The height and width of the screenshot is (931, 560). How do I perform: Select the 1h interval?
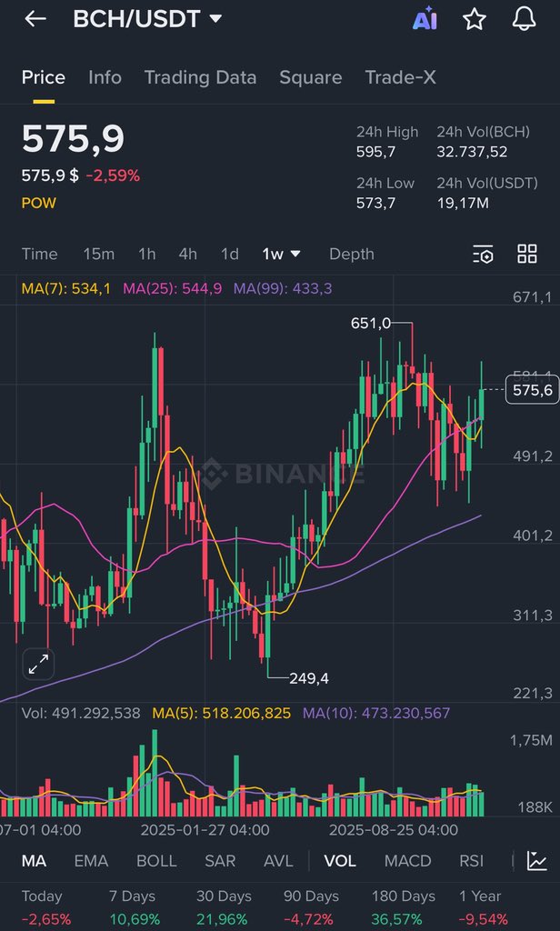pyautogui.click(x=146, y=255)
